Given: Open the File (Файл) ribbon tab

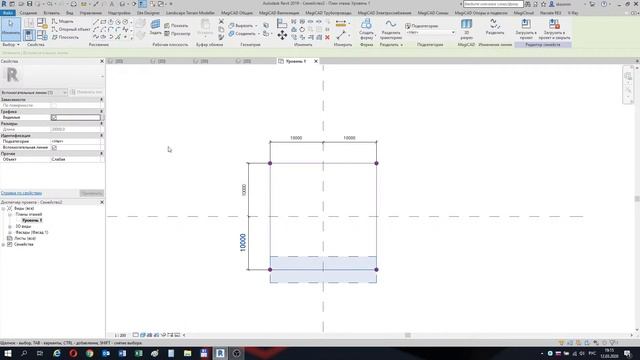Looking at the screenshot, I should (x=7, y=13).
